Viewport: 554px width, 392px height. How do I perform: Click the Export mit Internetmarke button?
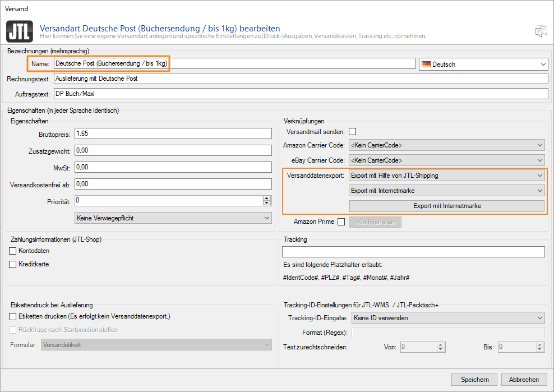[447, 206]
